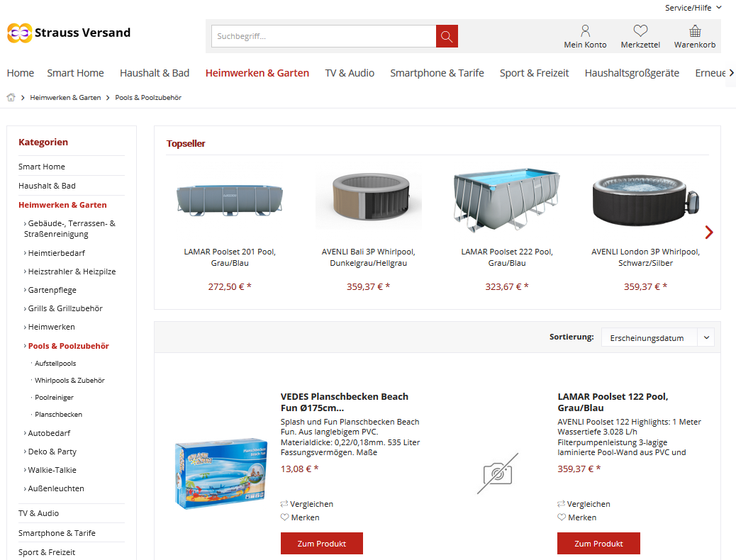The width and height of the screenshot is (736, 560).
Task: Click breadcrumb link Heimwerken & Garten
Action: point(65,98)
